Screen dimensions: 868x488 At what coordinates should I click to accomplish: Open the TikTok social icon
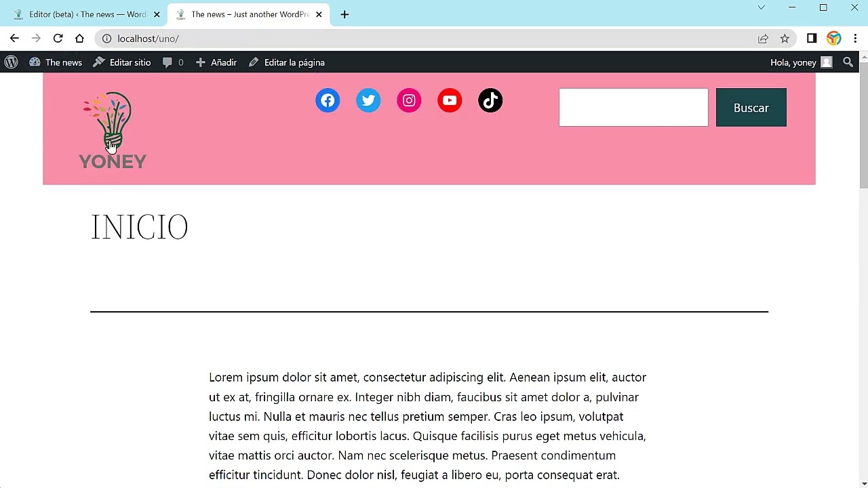click(x=490, y=100)
